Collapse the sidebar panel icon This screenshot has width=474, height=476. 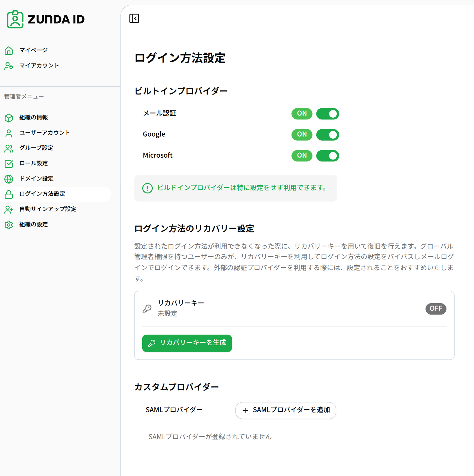(134, 19)
